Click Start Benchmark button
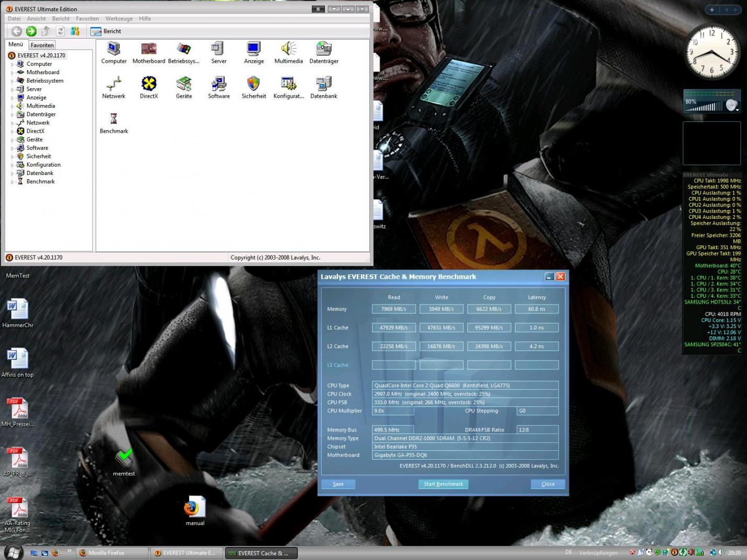The image size is (747, 560). 443,484
